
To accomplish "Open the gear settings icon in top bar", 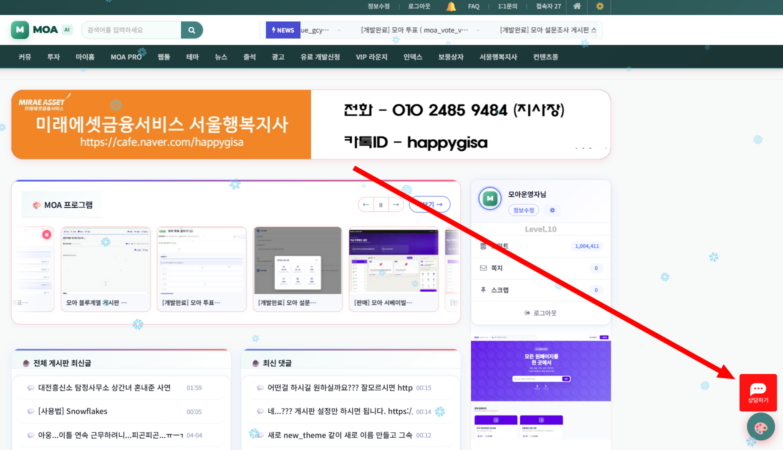I will tap(599, 6).
